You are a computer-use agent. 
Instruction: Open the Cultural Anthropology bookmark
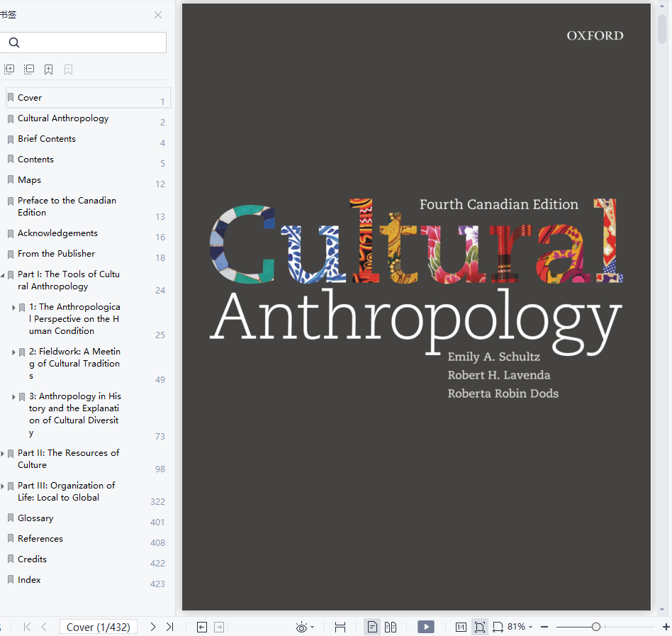click(x=63, y=118)
